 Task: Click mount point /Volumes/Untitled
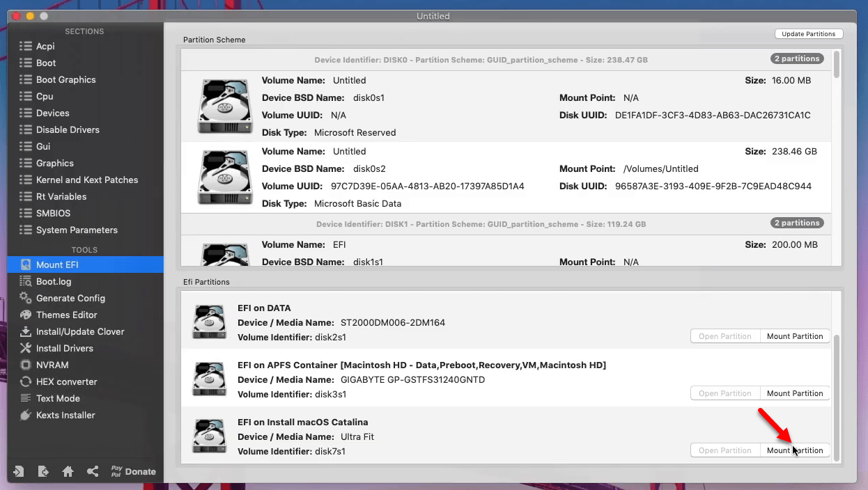click(660, 169)
